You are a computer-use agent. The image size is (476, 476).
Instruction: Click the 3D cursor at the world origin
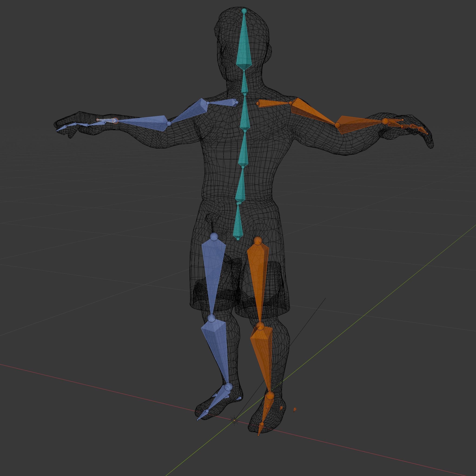tap(234, 420)
